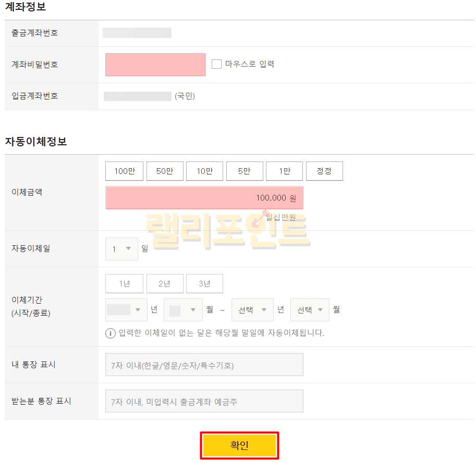Select the 5만 amount button
This screenshot has height=463, width=476.
point(244,171)
